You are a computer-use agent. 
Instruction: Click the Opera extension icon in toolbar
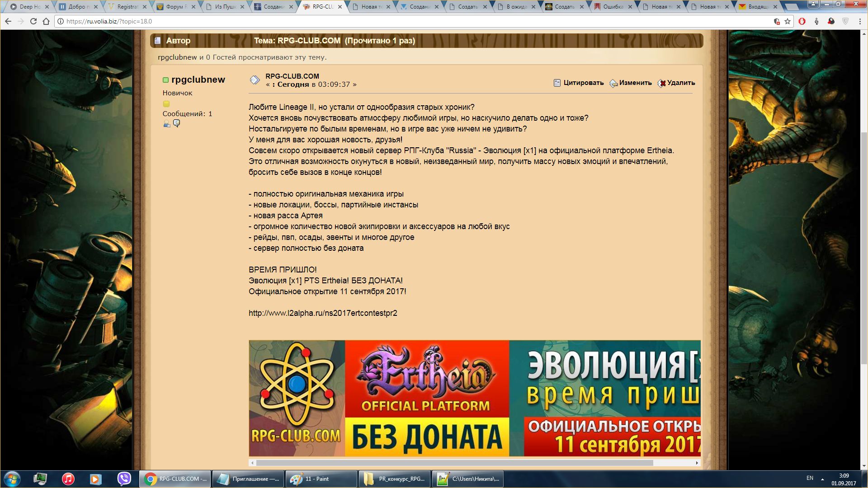pyautogui.click(x=802, y=21)
